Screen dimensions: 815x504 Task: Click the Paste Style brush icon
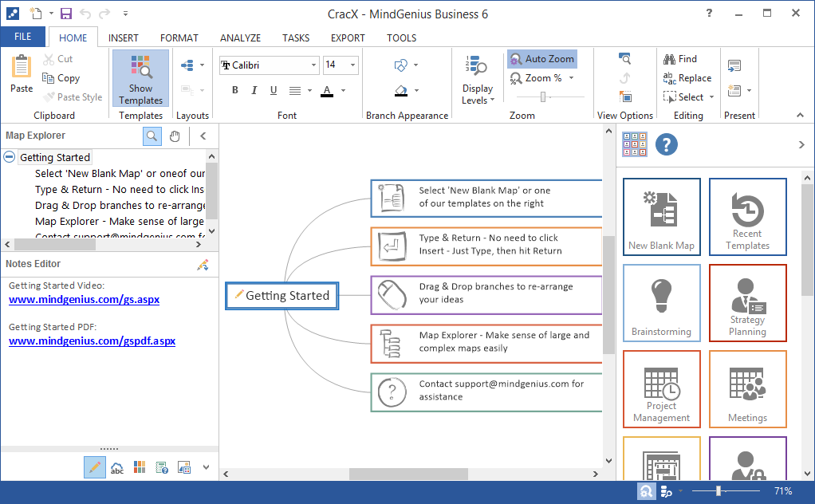[x=49, y=96]
